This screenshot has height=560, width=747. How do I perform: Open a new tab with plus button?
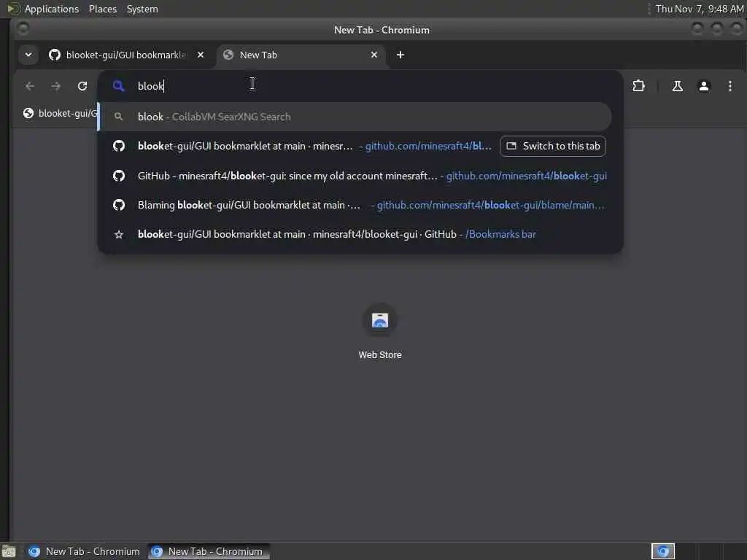click(400, 55)
